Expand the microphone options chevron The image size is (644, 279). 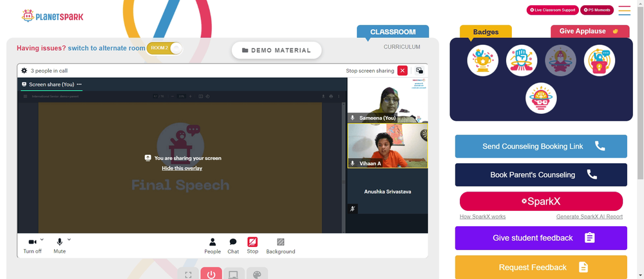[x=69, y=240]
